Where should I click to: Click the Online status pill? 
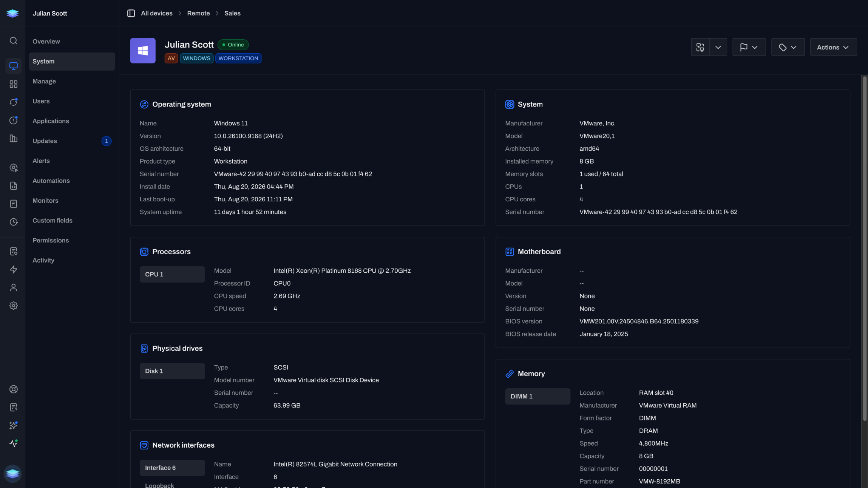coord(233,45)
